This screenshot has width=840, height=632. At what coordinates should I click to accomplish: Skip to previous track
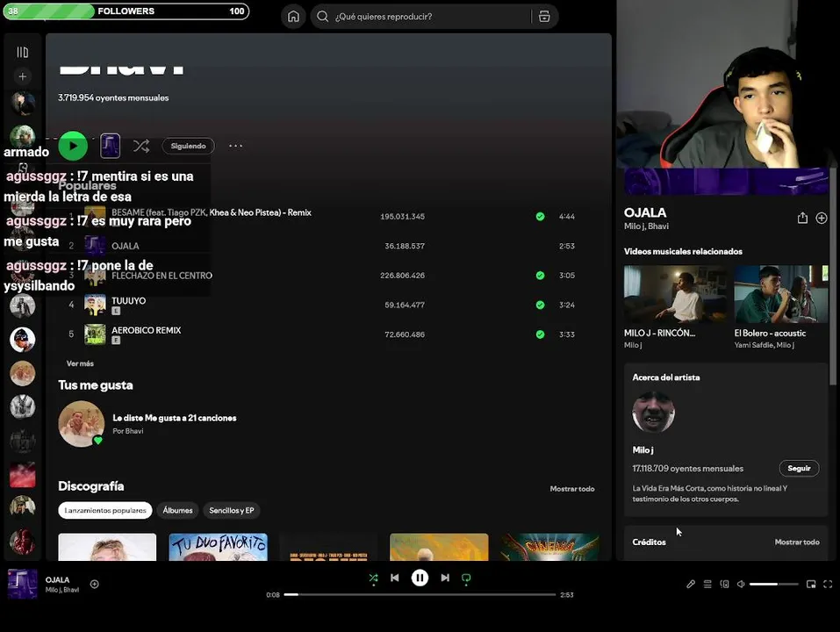point(395,578)
